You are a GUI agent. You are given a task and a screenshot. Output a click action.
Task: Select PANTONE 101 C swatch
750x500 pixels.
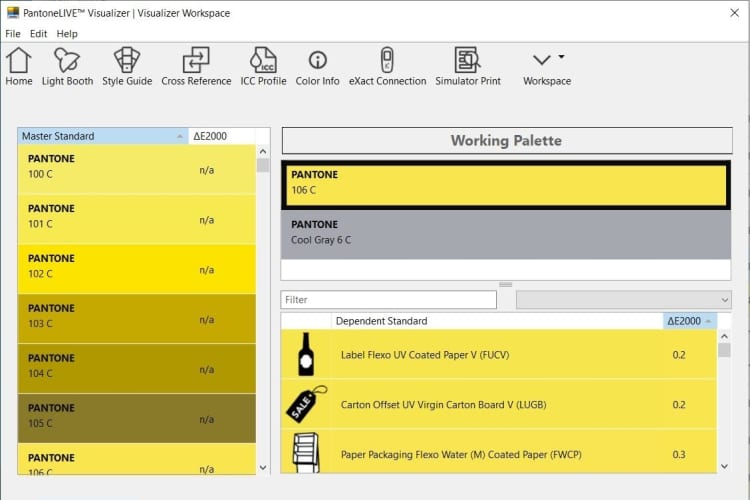click(137, 219)
